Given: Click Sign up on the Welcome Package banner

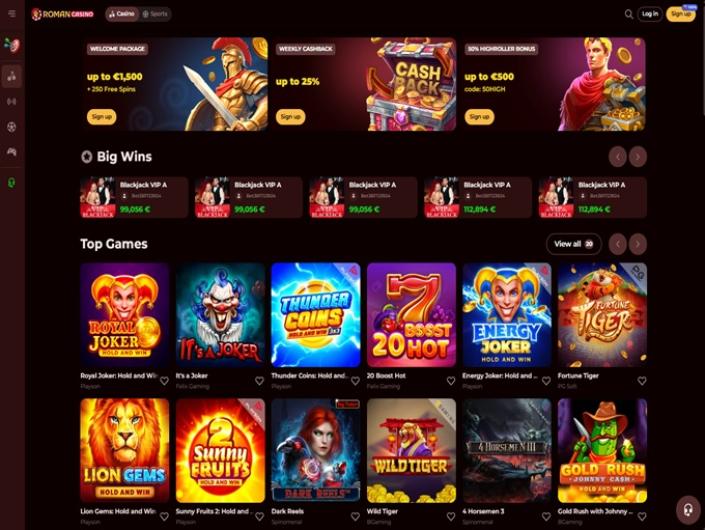Looking at the screenshot, I should (102, 117).
